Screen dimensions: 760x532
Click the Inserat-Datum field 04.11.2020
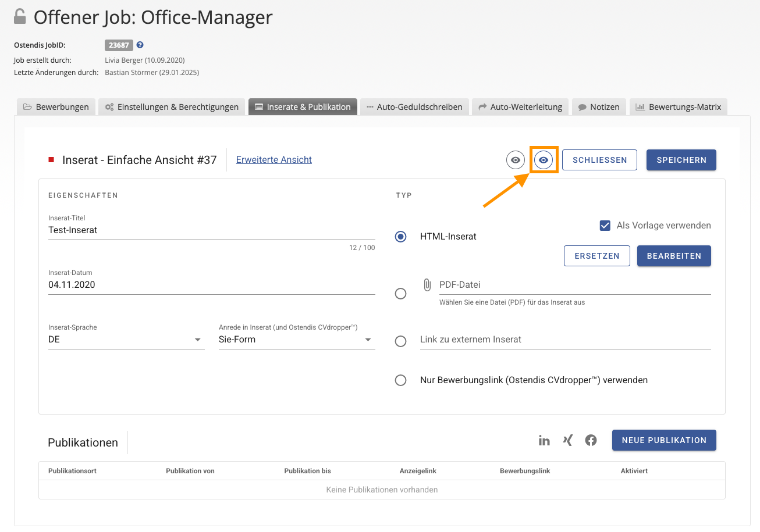coord(212,285)
